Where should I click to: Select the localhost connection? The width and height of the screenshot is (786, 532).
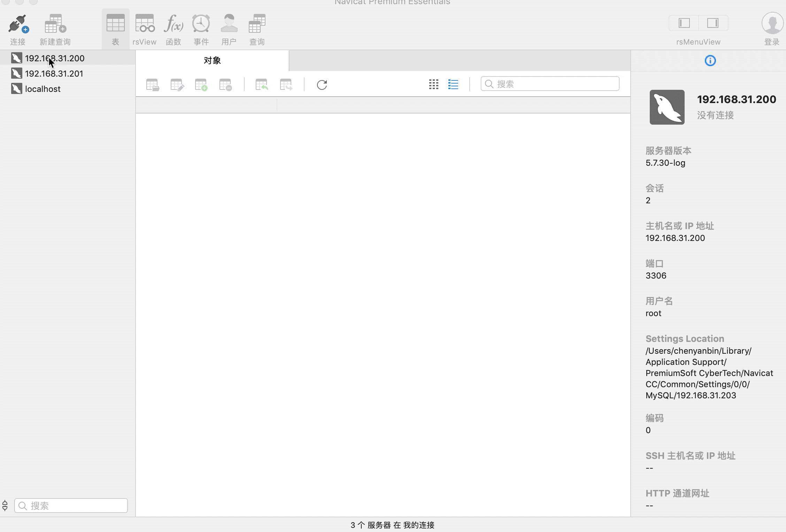(x=68, y=89)
